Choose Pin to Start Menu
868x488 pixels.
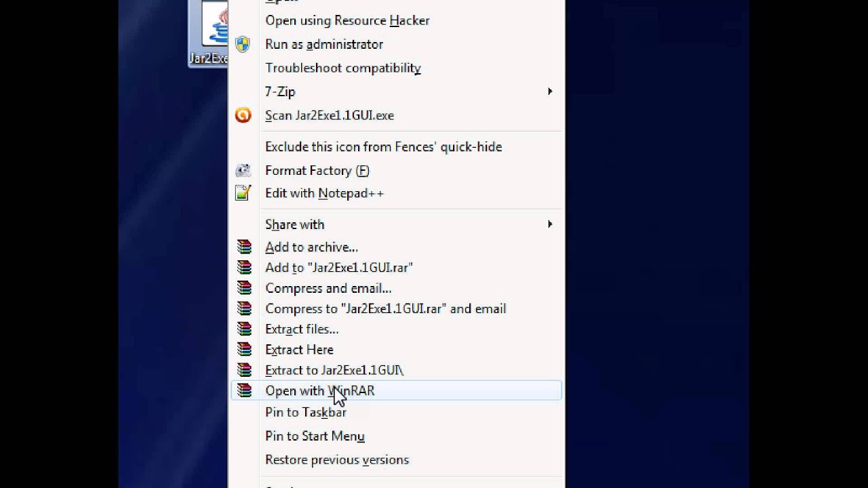point(315,436)
